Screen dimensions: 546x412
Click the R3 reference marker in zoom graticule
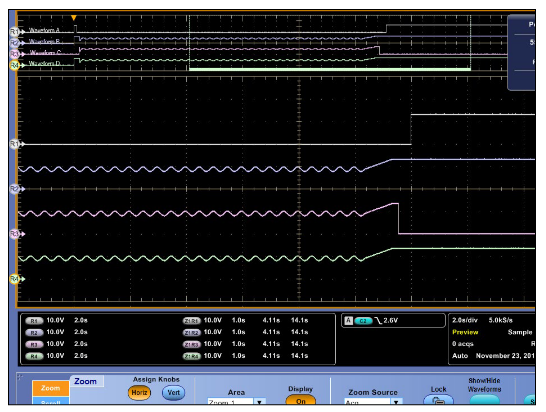14,234
